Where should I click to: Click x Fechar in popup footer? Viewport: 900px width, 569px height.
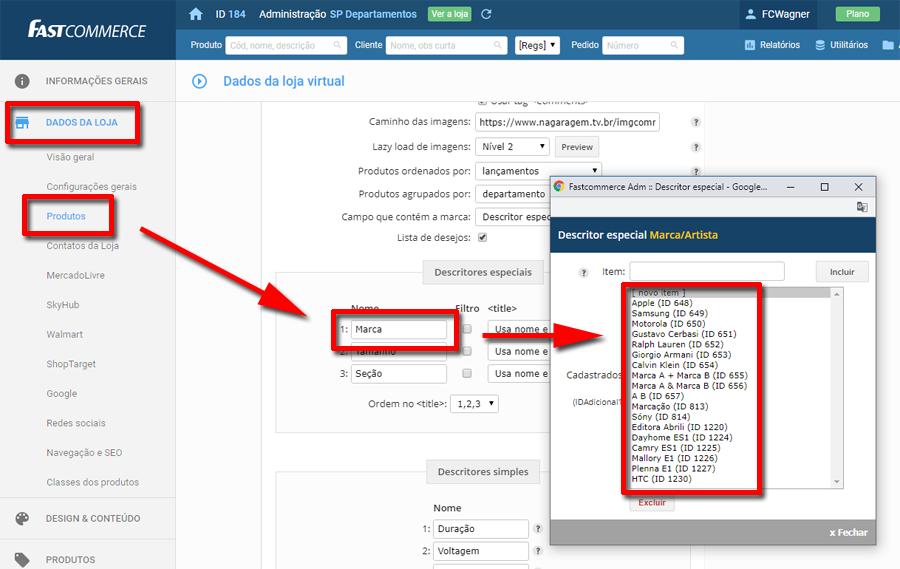[848, 532]
